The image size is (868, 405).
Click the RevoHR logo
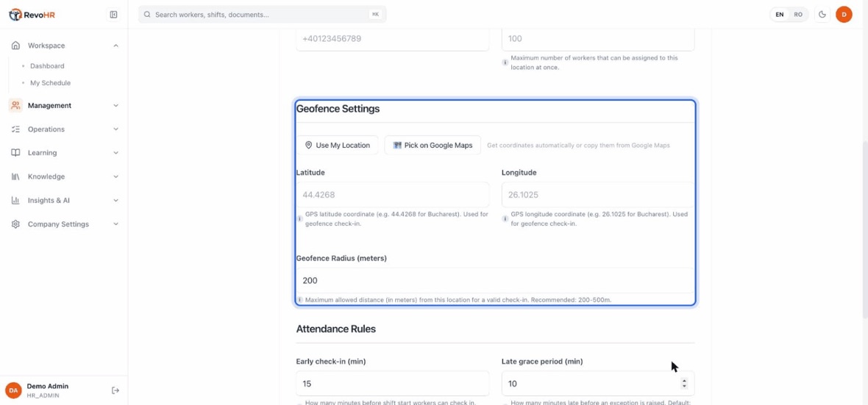(x=32, y=15)
